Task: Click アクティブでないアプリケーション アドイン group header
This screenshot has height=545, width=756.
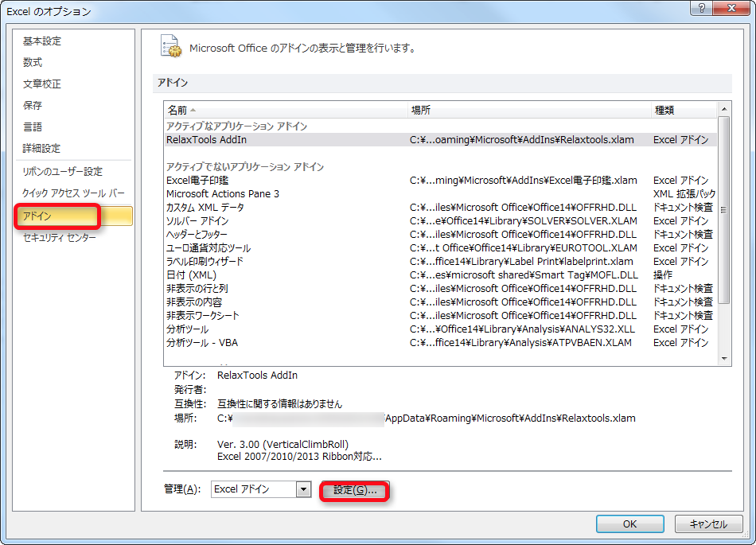Action: (245, 167)
